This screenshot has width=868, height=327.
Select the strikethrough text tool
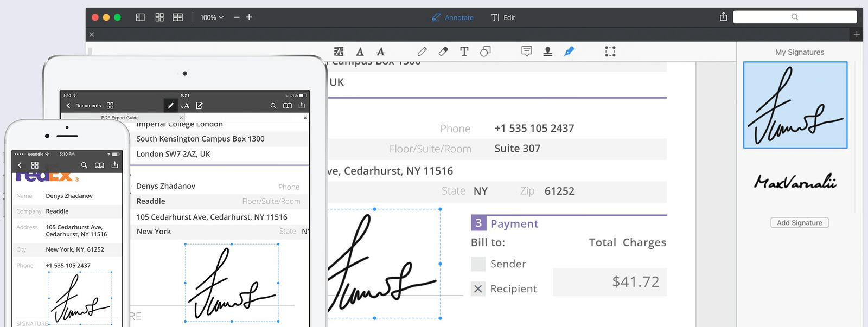(381, 52)
